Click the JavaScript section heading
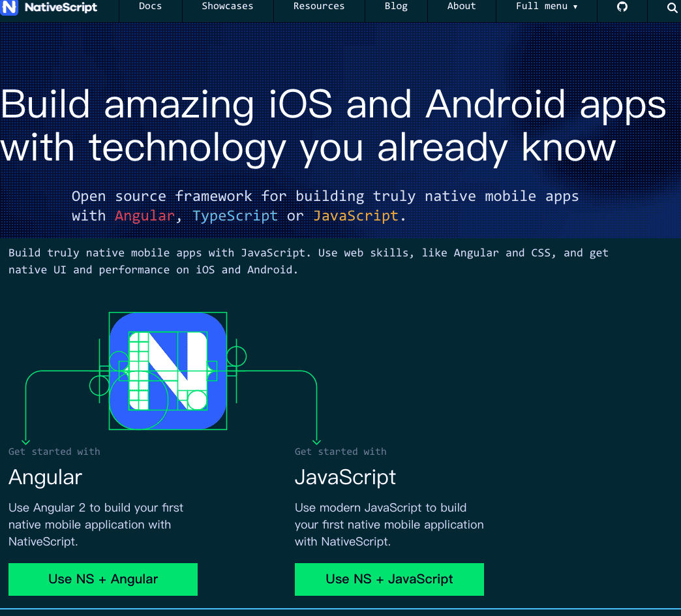 coord(345,477)
